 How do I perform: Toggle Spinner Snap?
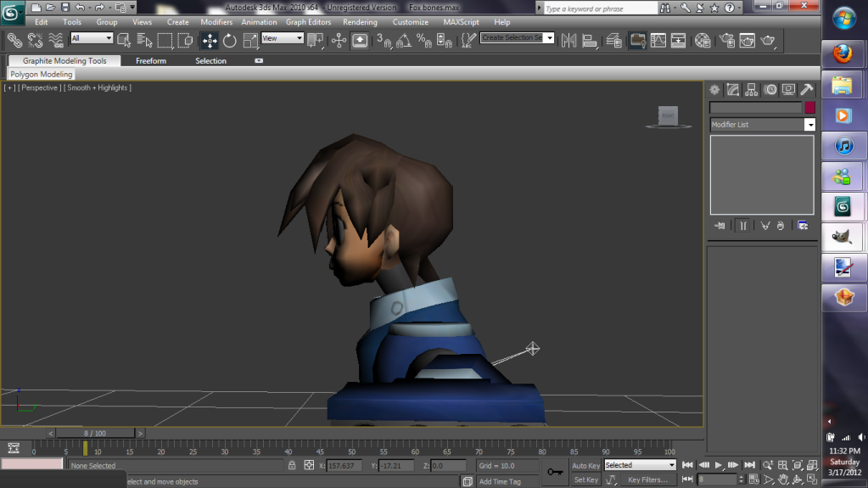(x=445, y=41)
